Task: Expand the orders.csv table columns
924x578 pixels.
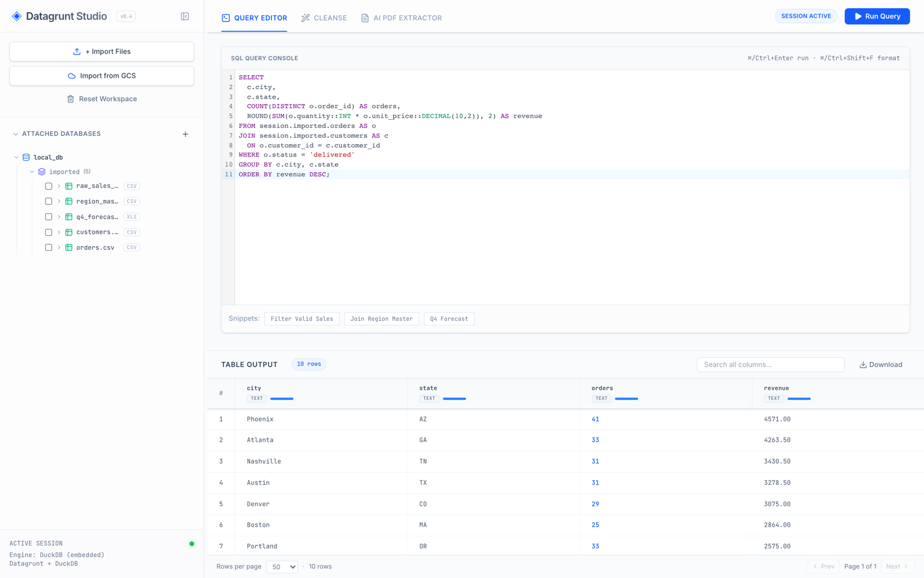Action: [x=59, y=247]
